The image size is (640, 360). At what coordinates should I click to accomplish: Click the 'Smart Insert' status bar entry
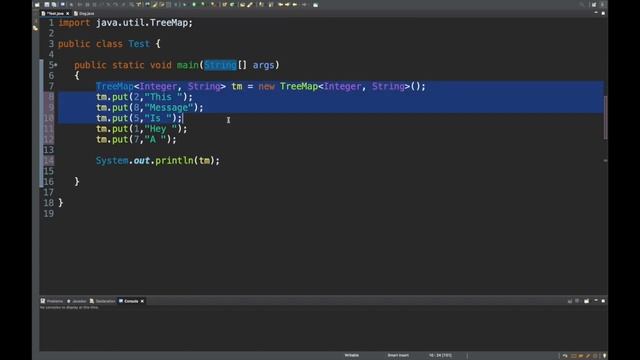(398, 356)
